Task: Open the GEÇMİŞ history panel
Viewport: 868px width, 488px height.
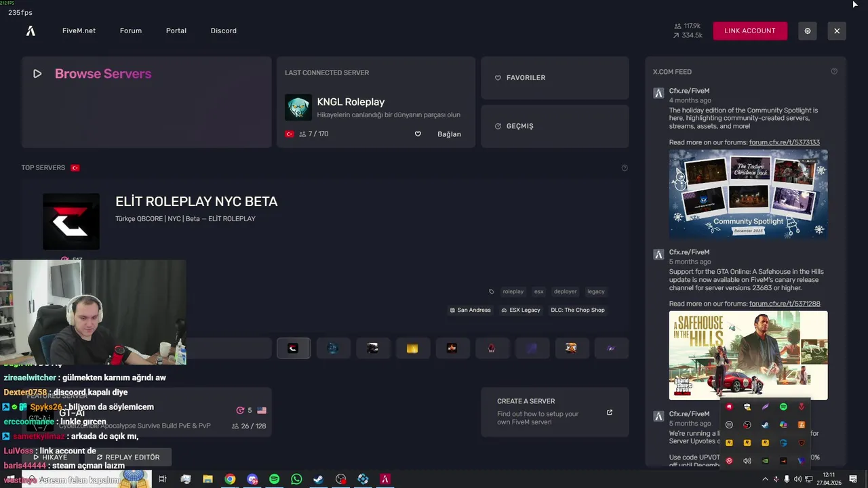Action: 555,126
